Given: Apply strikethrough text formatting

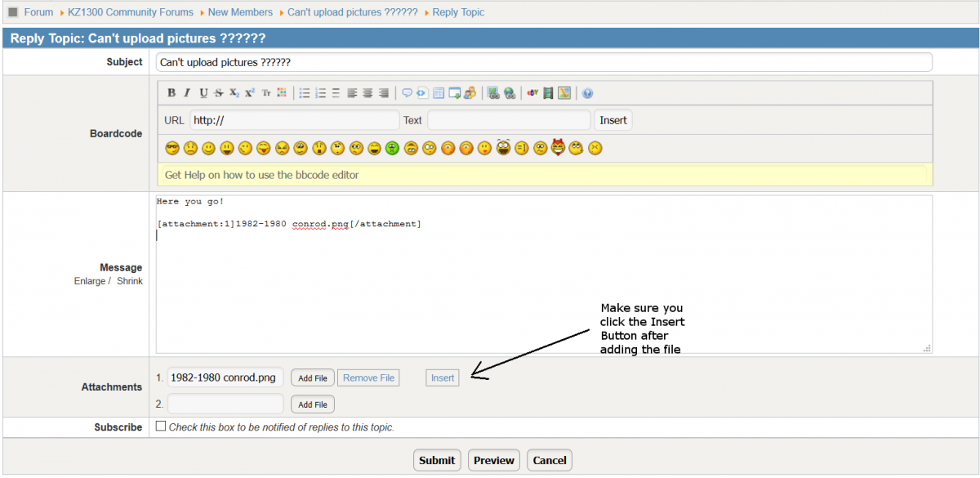Looking at the screenshot, I should [218, 93].
